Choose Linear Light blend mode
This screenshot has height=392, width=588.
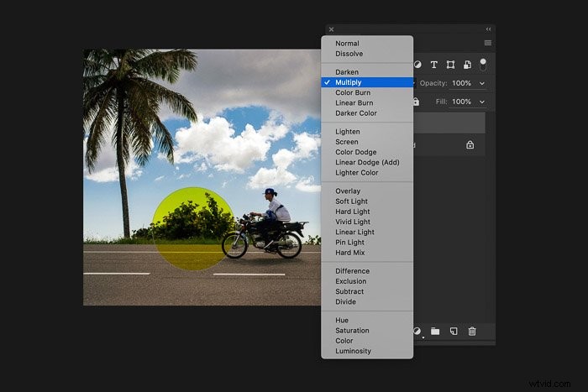[x=367, y=232]
